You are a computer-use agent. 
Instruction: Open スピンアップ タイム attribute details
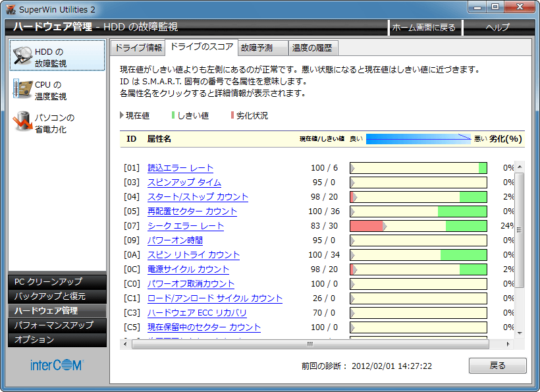point(184,182)
